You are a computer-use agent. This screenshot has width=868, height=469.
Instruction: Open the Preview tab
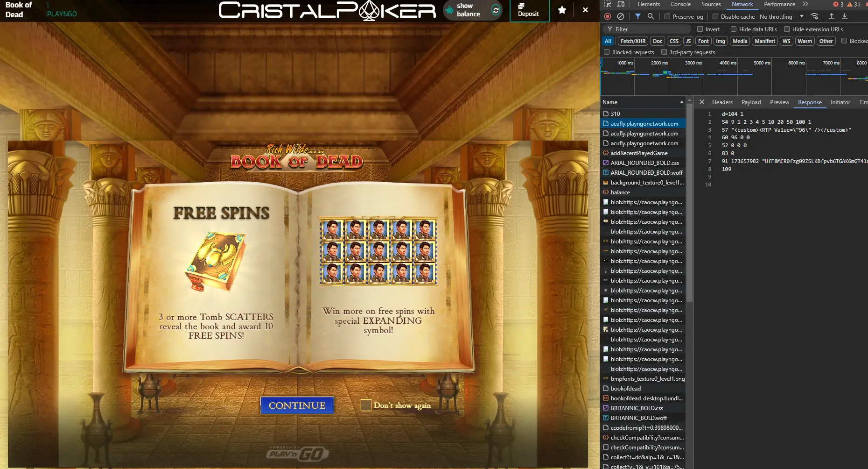(x=779, y=102)
